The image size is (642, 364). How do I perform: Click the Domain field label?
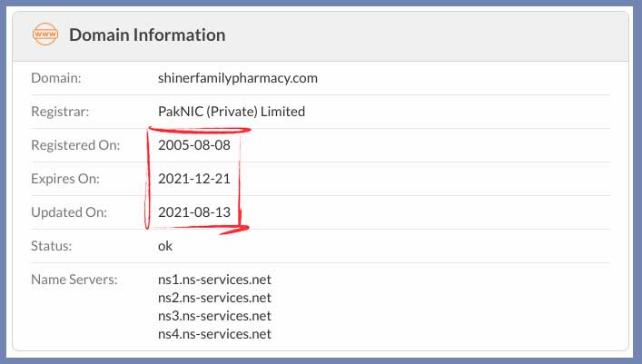pos(56,78)
